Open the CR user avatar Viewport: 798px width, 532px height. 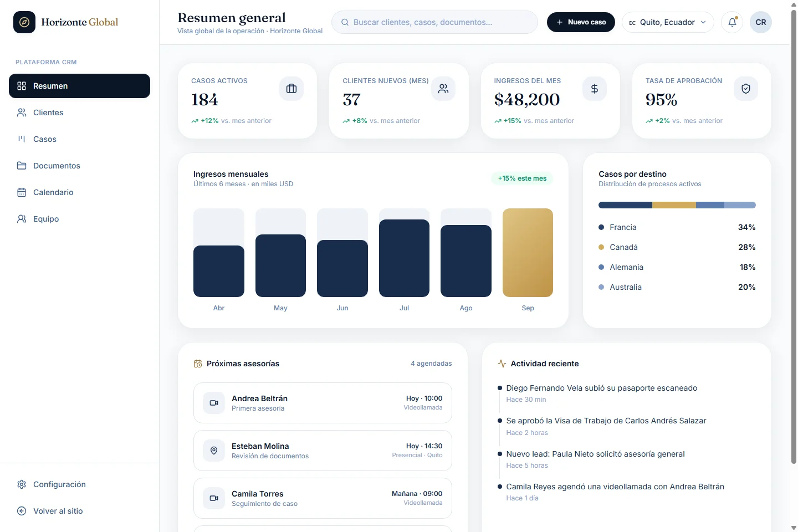(x=761, y=22)
